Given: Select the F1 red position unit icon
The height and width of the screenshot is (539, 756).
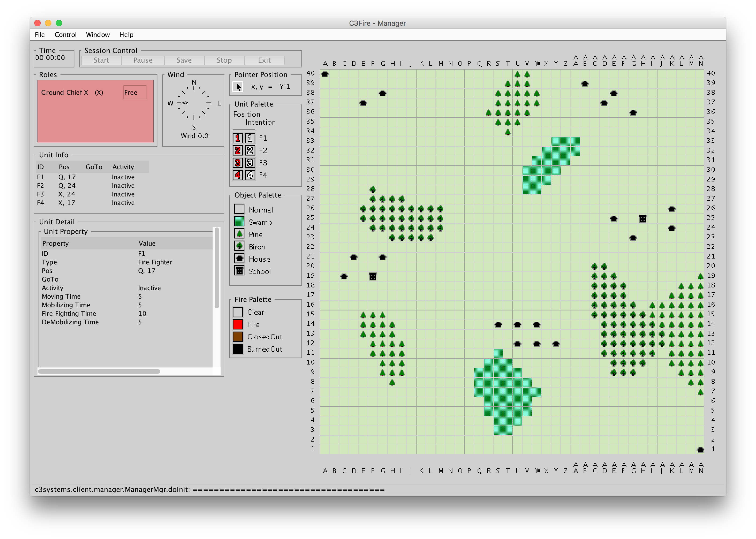Looking at the screenshot, I should (x=237, y=138).
